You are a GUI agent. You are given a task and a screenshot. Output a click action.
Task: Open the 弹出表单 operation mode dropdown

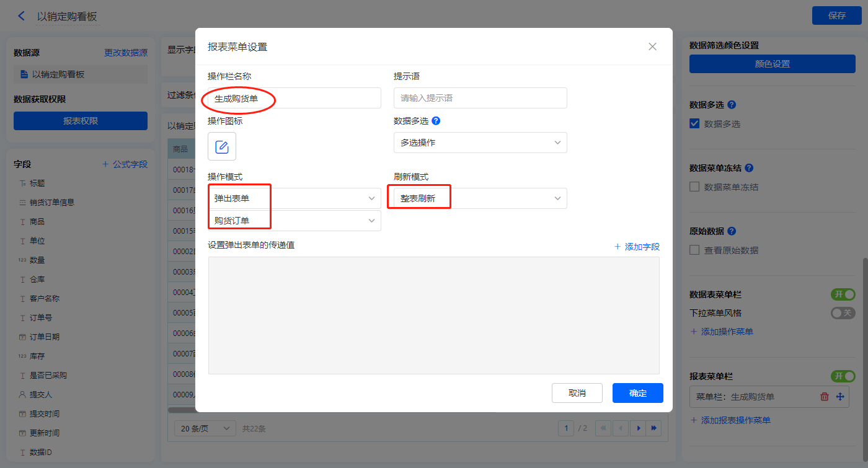point(294,198)
